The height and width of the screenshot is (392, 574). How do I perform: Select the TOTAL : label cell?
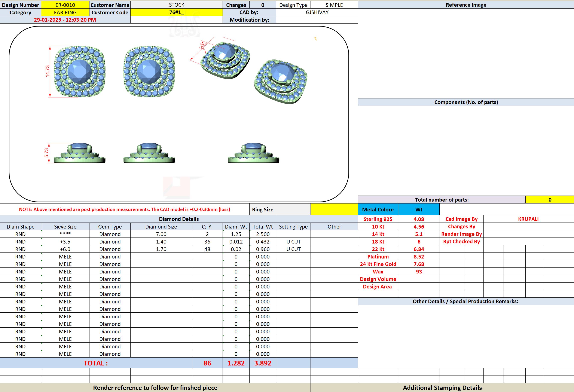pyautogui.click(x=96, y=363)
